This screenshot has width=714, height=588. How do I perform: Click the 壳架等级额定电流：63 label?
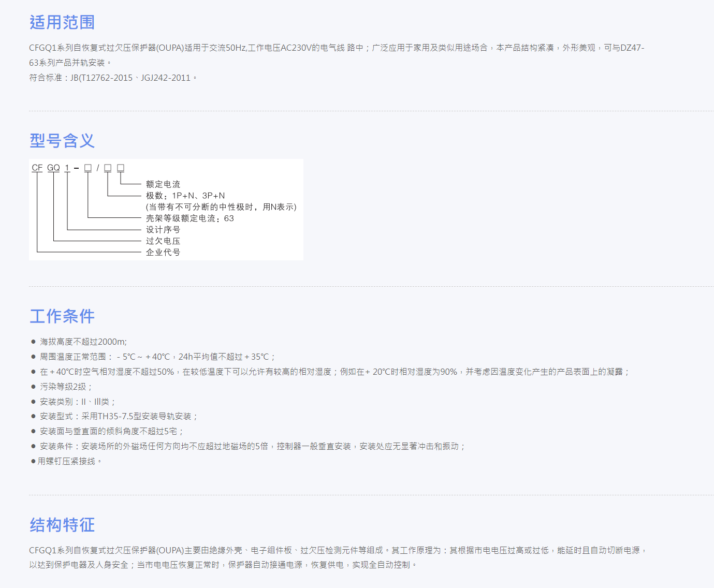pos(189,218)
